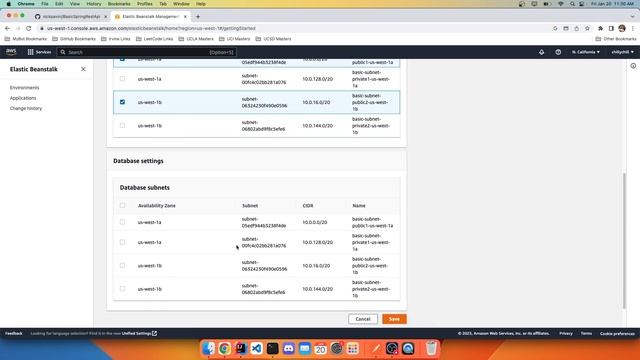Check instance subnet 10.0.144.0/20 private2

pos(122,126)
